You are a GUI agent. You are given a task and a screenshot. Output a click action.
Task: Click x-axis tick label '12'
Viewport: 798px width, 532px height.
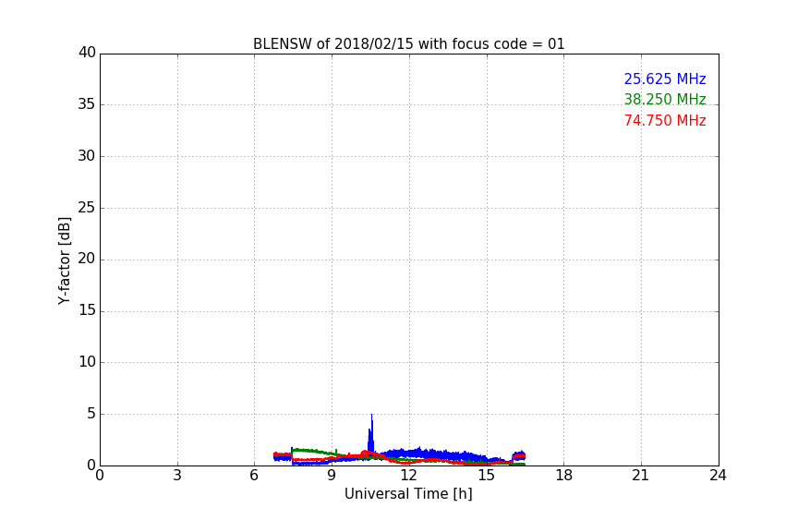tap(409, 476)
